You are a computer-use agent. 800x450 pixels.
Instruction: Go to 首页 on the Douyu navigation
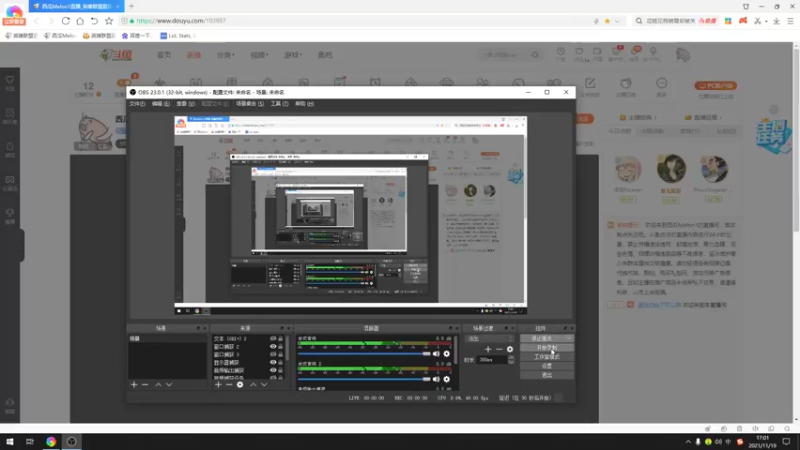(x=164, y=55)
